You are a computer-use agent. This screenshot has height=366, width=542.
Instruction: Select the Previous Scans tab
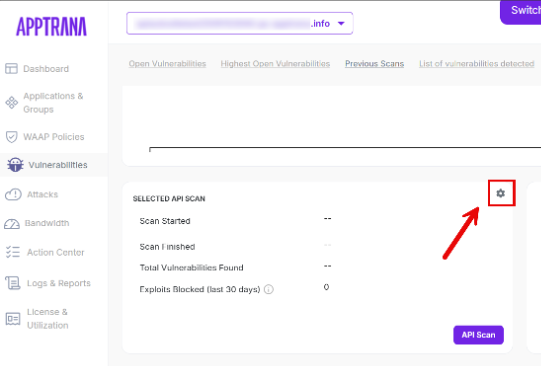click(374, 64)
